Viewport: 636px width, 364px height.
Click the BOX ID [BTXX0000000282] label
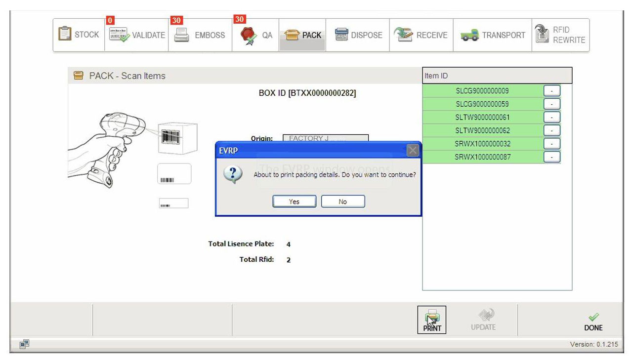coord(307,93)
